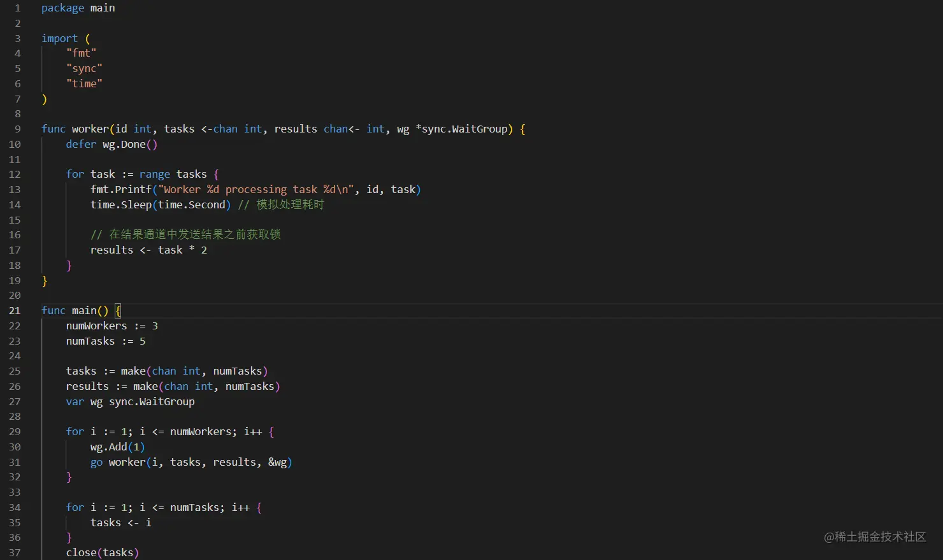The width and height of the screenshot is (943, 560).
Task: Click 'time.Sleep(time.Second)' statement
Action: pyautogui.click(x=161, y=205)
